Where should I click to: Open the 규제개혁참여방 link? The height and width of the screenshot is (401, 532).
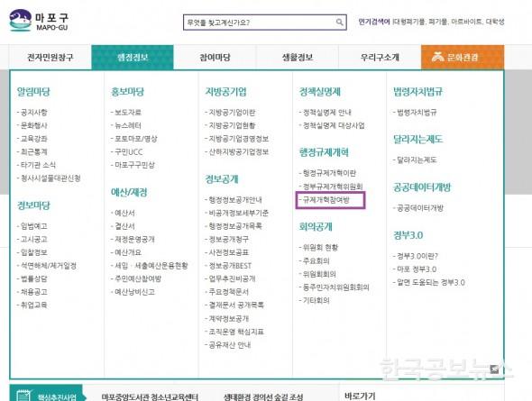[x=326, y=200]
